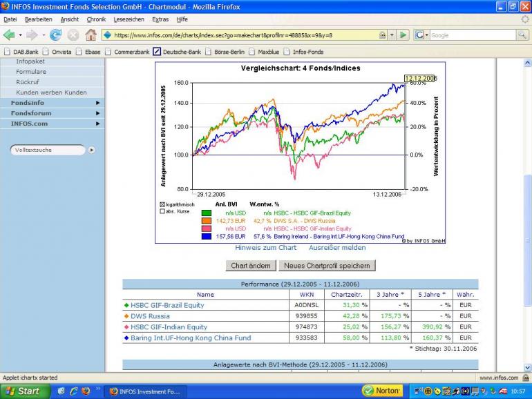The image size is (532, 399).
Task: Open the DWS Russia fund link
Action: click(150, 316)
